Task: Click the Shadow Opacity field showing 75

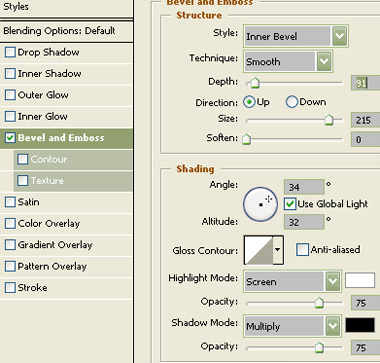Action: tap(366, 348)
